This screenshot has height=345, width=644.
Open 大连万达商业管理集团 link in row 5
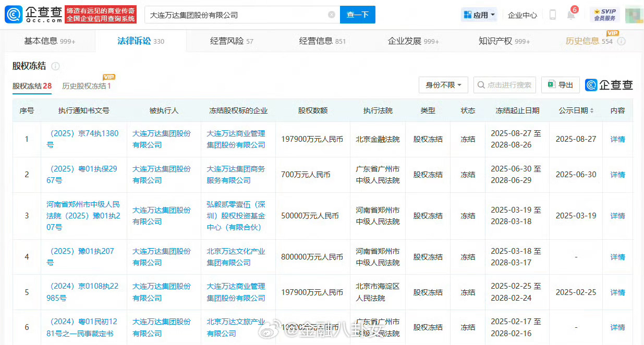(x=236, y=292)
